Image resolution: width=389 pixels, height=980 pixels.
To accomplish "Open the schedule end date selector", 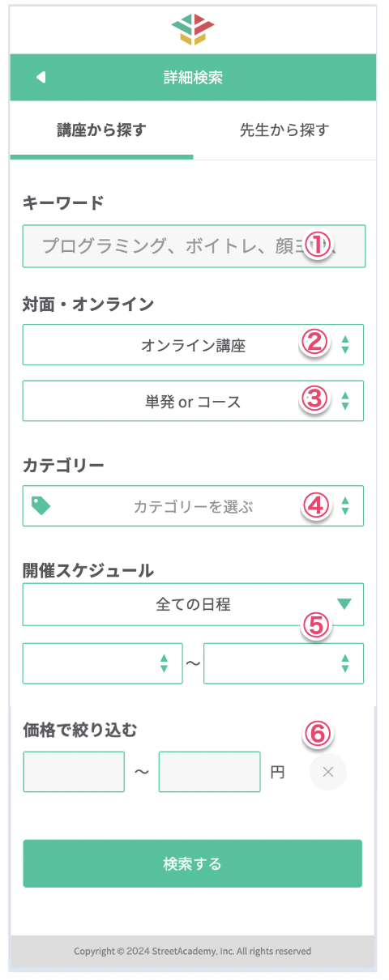I will pyautogui.click(x=284, y=663).
